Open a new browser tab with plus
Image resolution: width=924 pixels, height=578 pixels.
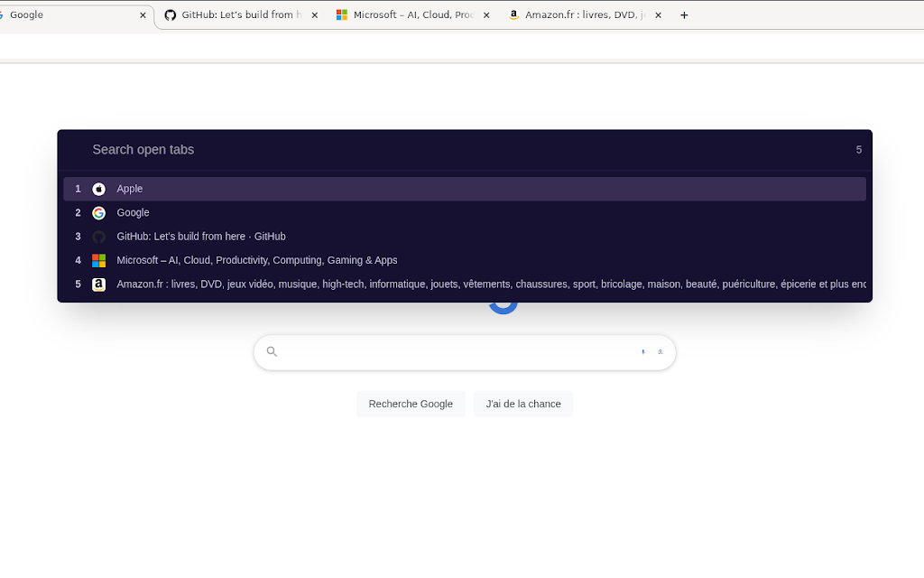coord(684,15)
